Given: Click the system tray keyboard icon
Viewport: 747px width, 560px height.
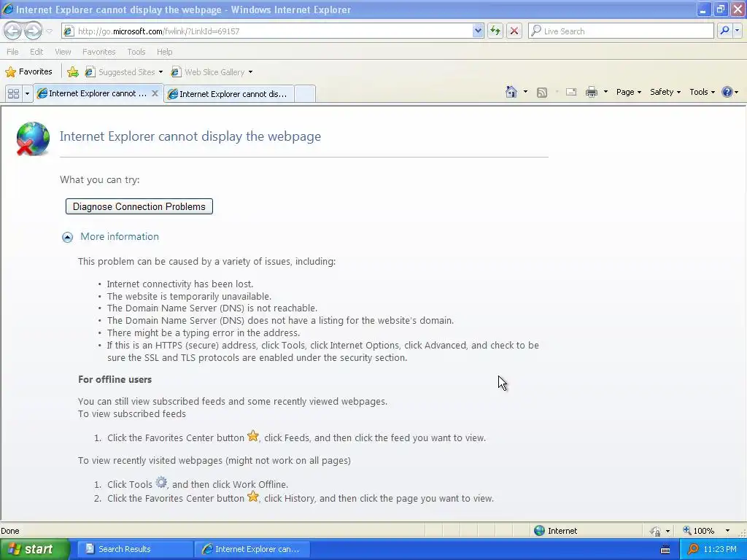Looking at the screenshot, I should tap(665, 550).
